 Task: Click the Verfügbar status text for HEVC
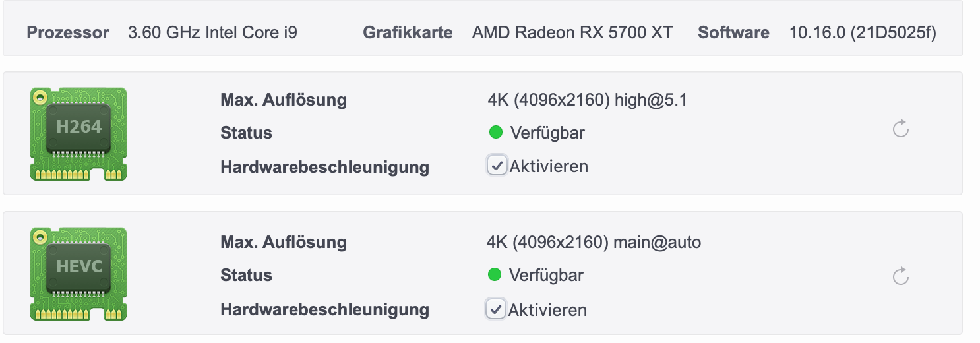coord(546,275)
